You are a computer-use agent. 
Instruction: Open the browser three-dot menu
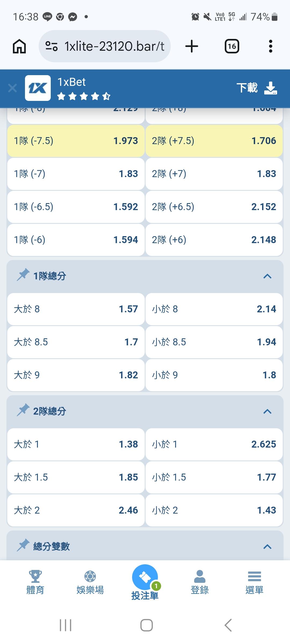270,46
